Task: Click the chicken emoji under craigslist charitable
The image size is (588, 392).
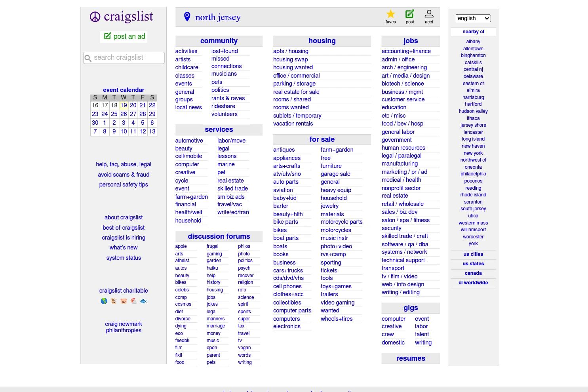Action: 133,301
